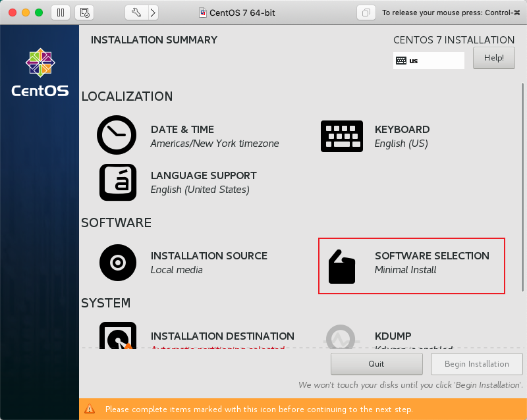Open virtual machine settings wrench
The height and width of the screenshot is (420, 527).
click(136, 13)
